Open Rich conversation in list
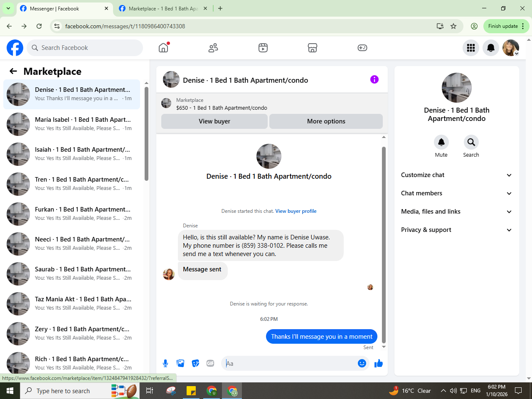Image resolution: width=532 pixels, height=399 pixels. tap(71, 362)
